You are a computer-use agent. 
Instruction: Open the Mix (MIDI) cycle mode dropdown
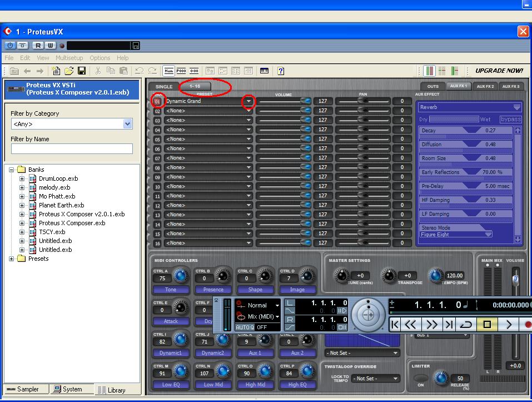coord(277,316)
